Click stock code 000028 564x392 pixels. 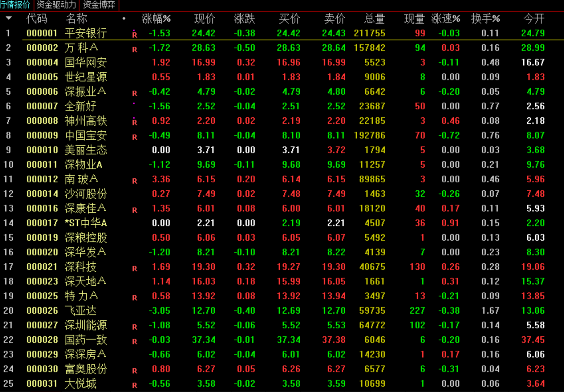pos(42,340)
